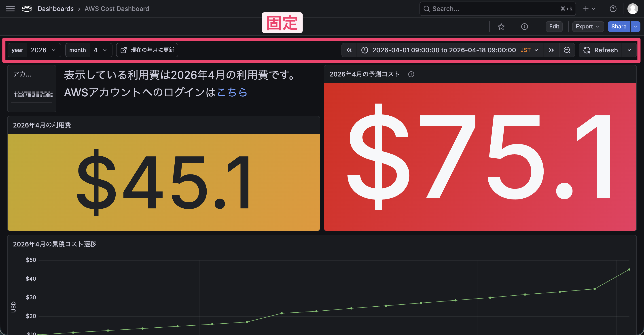Image resolution: width=644 pixels, height=335 pixels.
Task: Expand the Share button options arrow
Action: [x=635, y=26]
